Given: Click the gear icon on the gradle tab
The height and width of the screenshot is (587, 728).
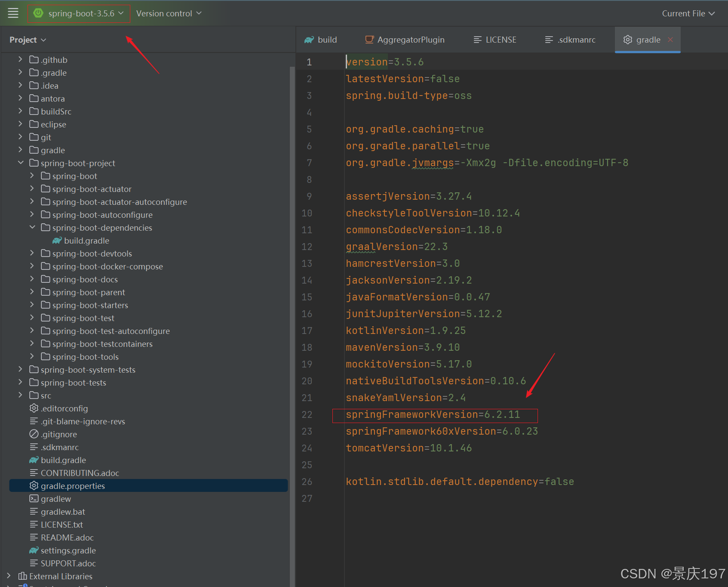Looking at the screenshot, I should (x=627, y=40).
